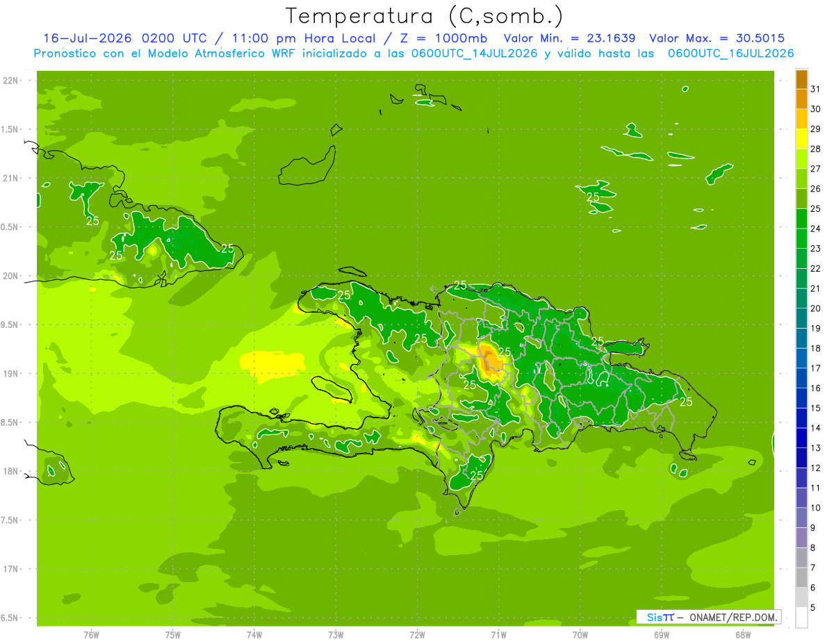This screenshot has height=644, width=834.
Task: Click the "10" colorbar label
Action: pyautogui.click(x=816, y=508)
